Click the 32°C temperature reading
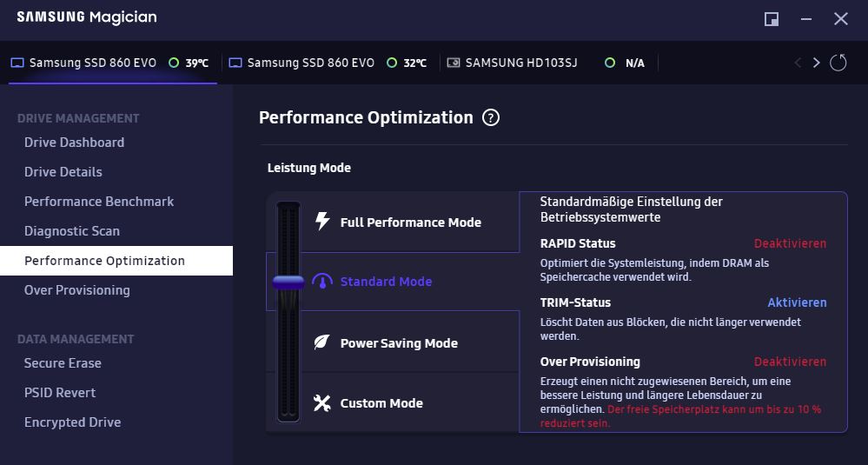The height and width of the screenshot is (465, 868). (x=415, y=63)
